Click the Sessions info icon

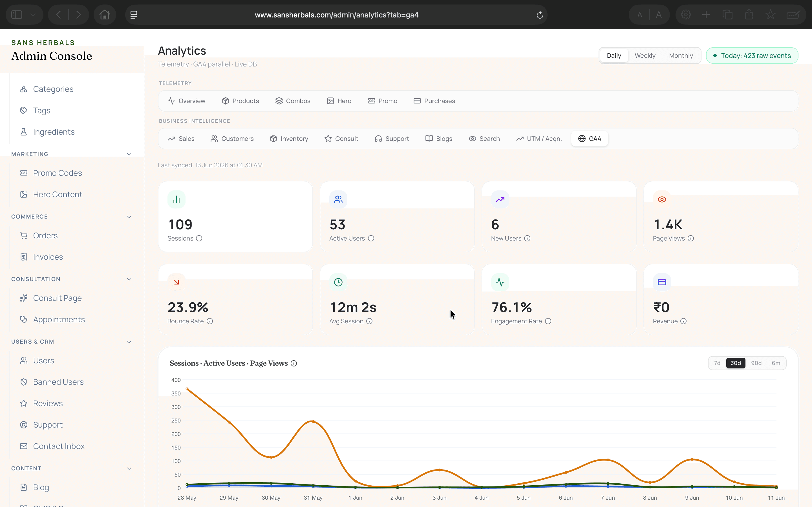pyautogui.click(x=199, y=238)
